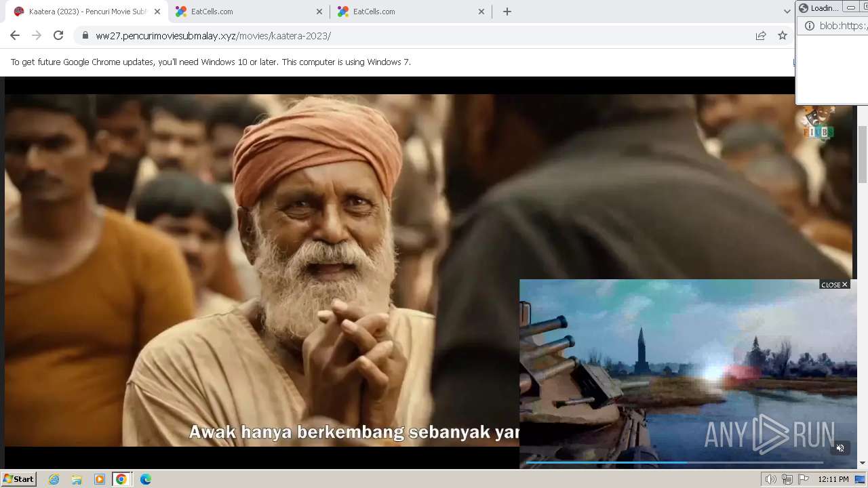Viewport: 868px width, 488px height.
Task: Click the page scrollbar down arrow
Action: click(x=862, y=464)
